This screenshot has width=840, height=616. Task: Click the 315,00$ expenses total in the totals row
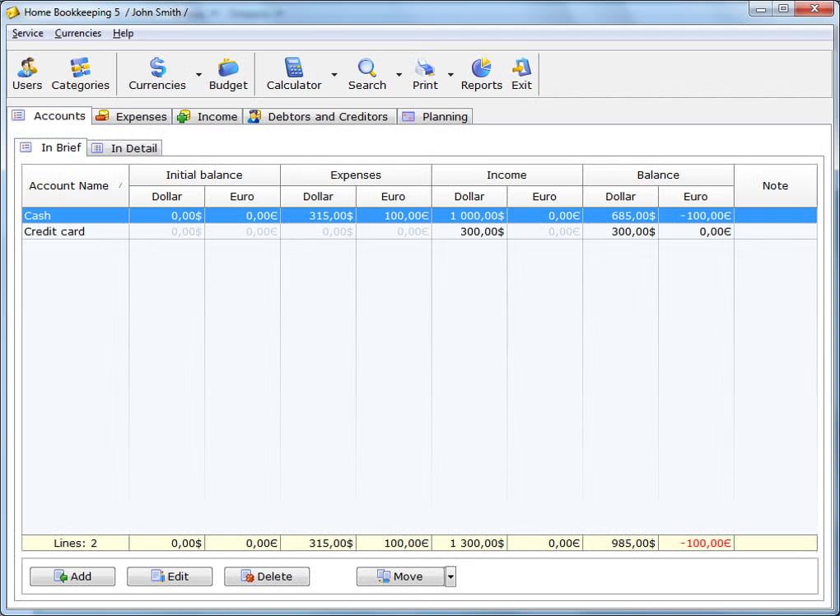(331, 544)
